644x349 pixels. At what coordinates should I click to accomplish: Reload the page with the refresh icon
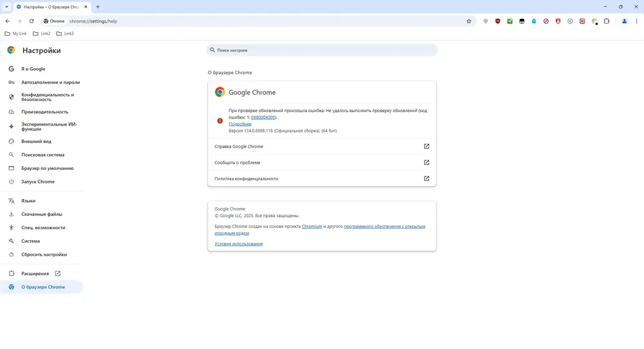click(31, 21)
